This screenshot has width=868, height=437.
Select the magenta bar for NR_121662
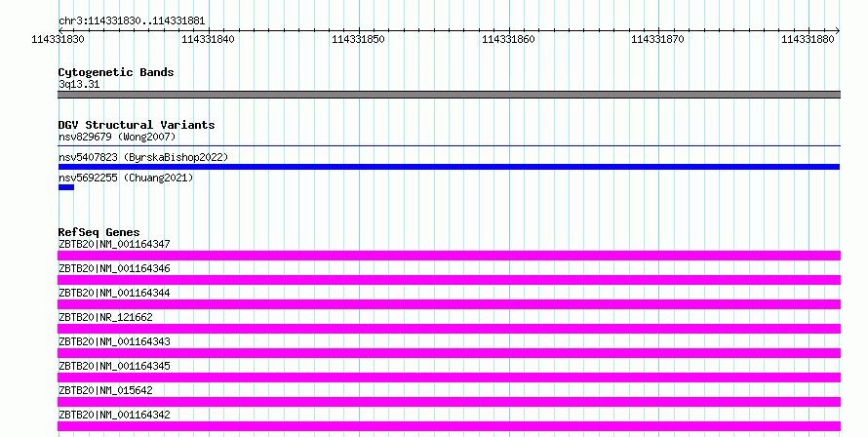[449, 329]
